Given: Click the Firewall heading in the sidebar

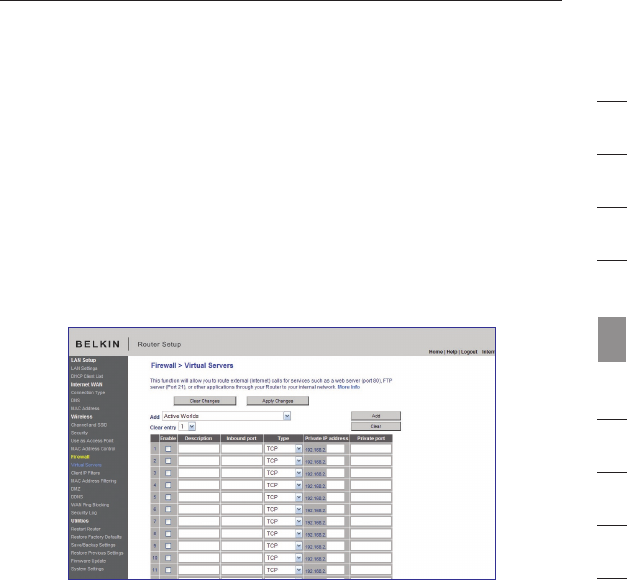Looking at the screenshot, I should [80, 457].
